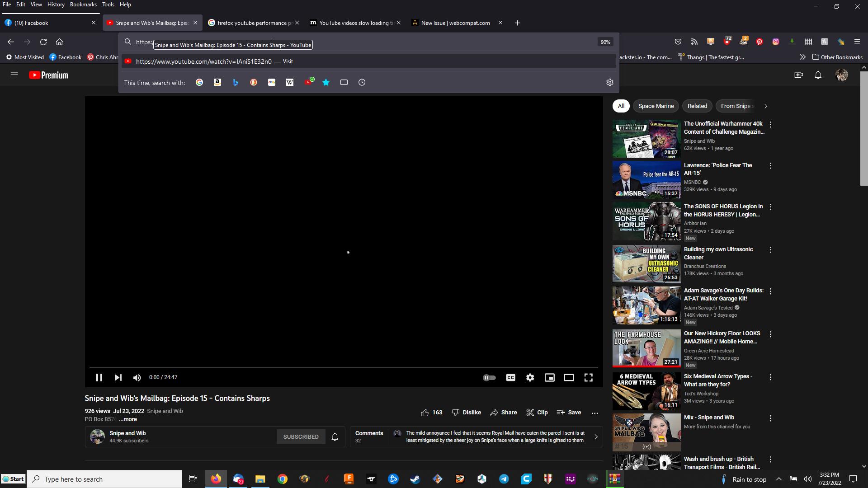The height and width of the screenshot is (488, 868).
Task: Enter fullscreen mode
Action: (588, 377)
